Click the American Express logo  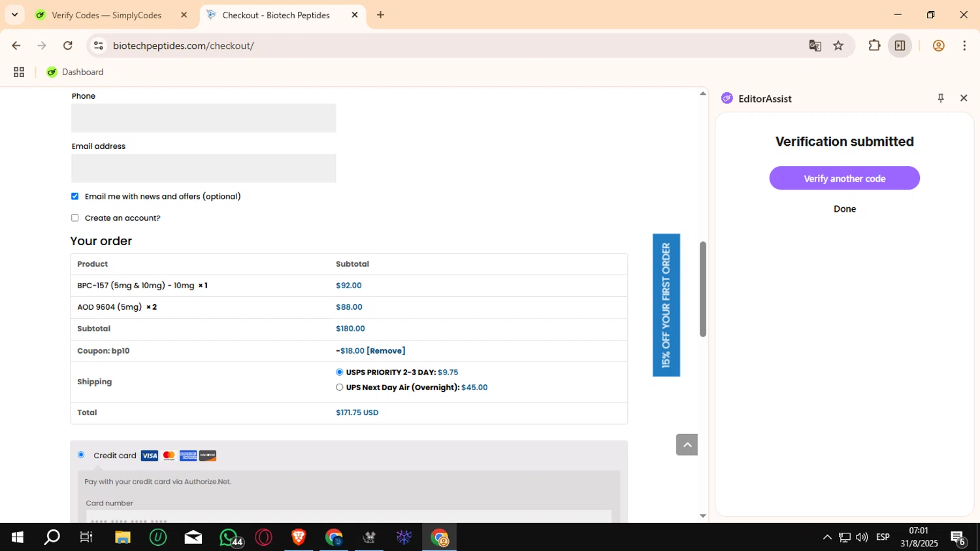188,456
